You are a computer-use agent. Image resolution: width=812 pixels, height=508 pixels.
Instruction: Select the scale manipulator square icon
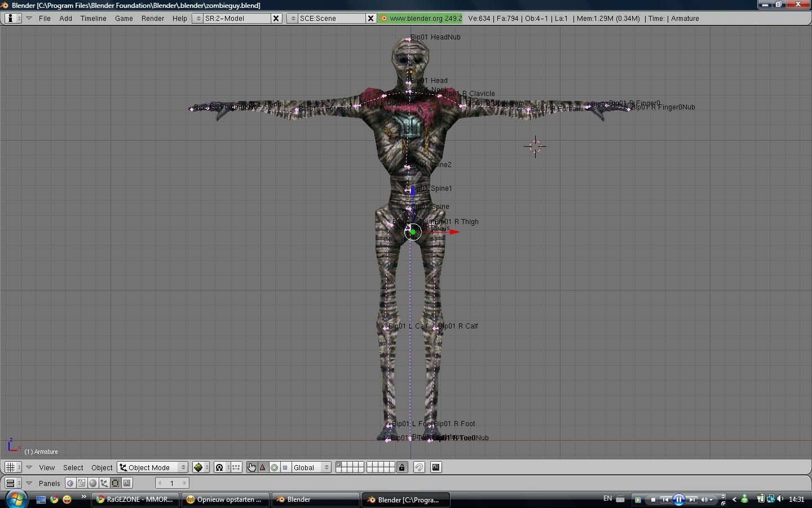[285, 467]
